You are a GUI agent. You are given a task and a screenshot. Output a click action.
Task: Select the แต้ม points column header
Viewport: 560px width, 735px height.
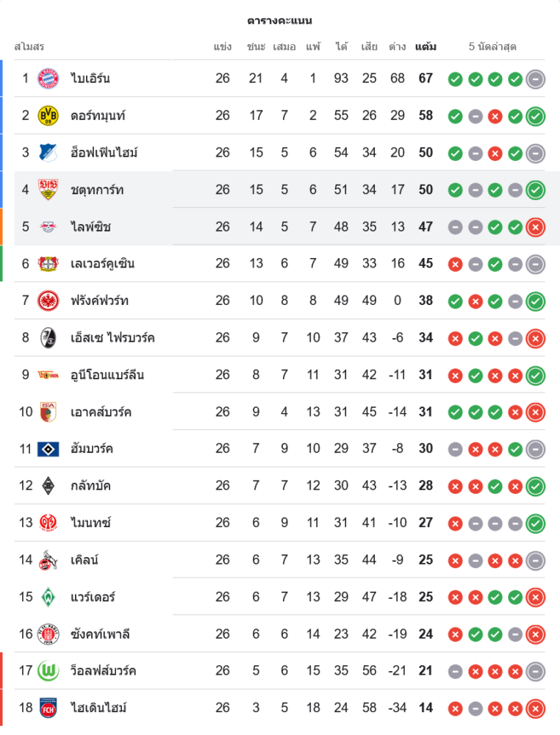(x=426, y=47)
